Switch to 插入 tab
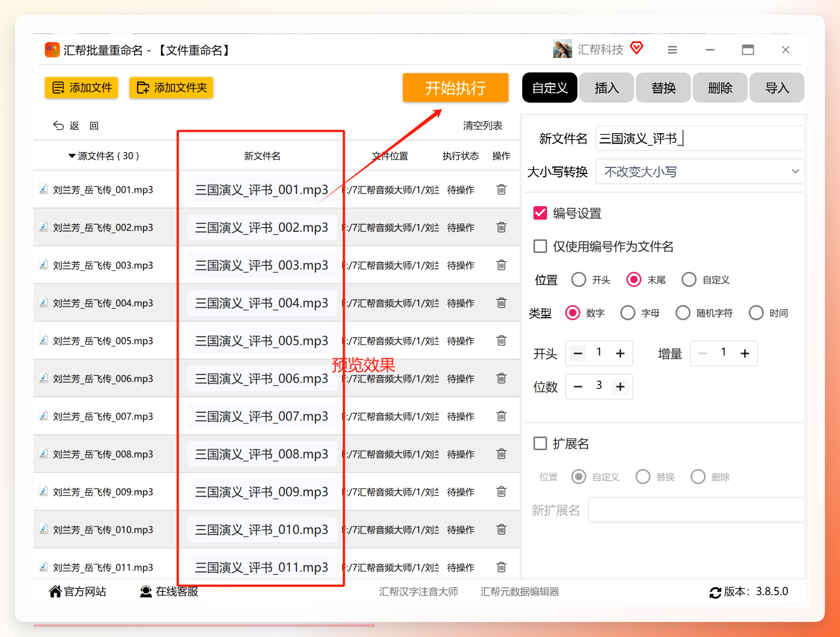This screenshot has height=637, width=840. pyautogui.click(x=606, y=88)
